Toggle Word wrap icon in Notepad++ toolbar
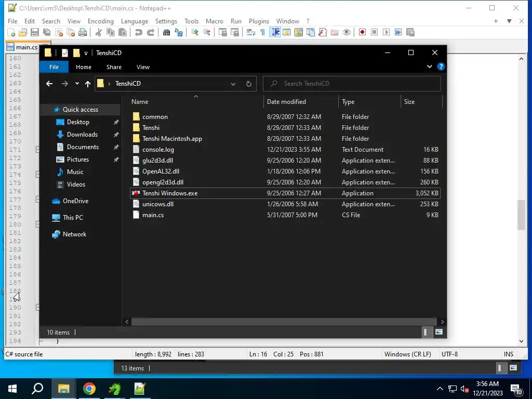 (251, 32)
